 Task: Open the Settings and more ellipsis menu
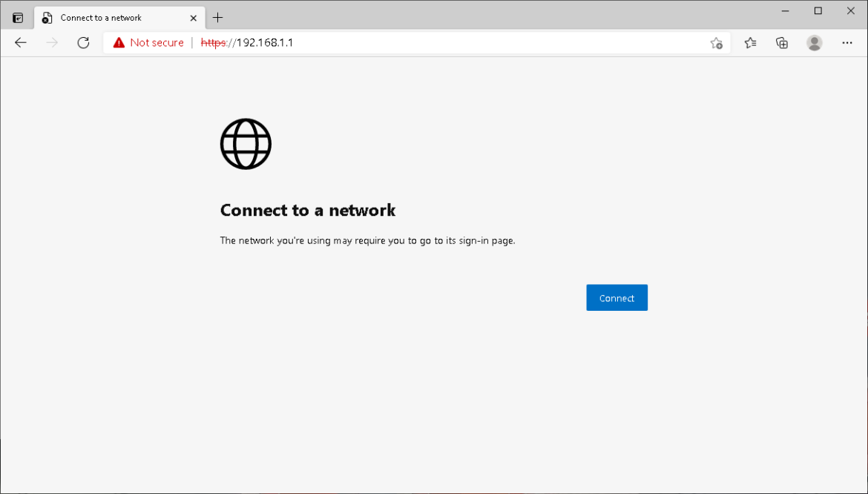click(847, 42)
